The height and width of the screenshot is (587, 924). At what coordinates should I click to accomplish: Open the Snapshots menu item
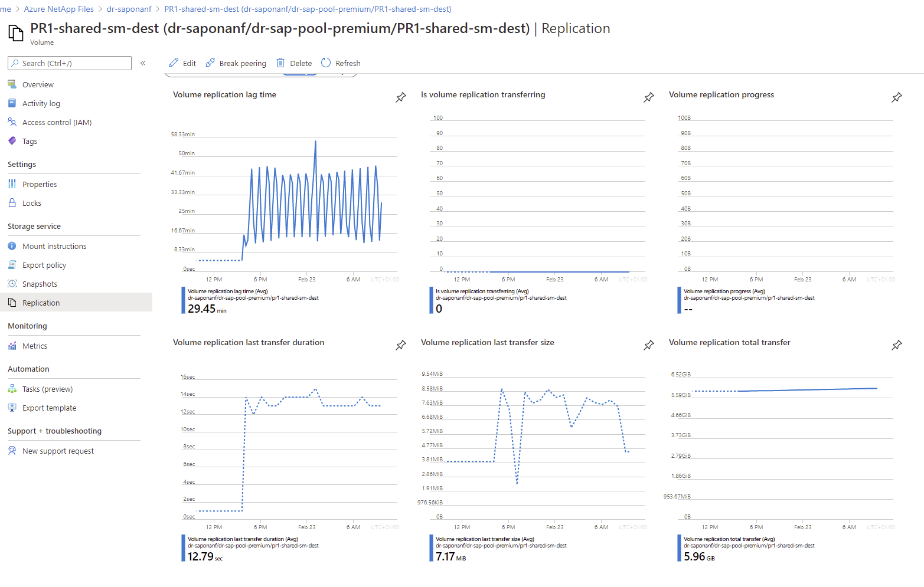coord(40,284)
